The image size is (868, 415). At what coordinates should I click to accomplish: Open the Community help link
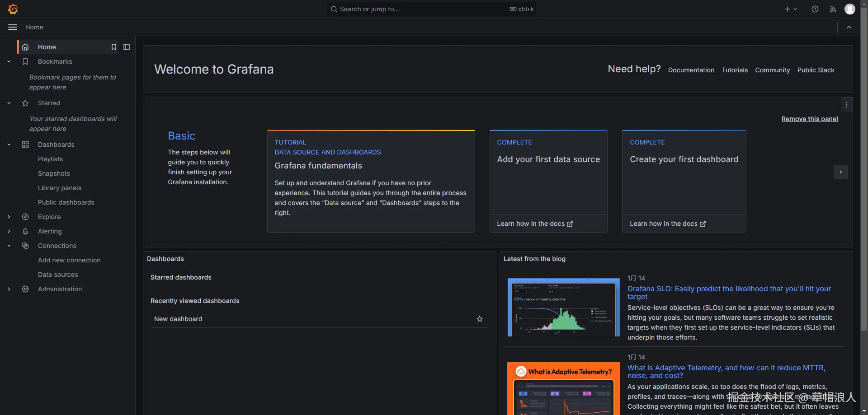pos(773,70)
